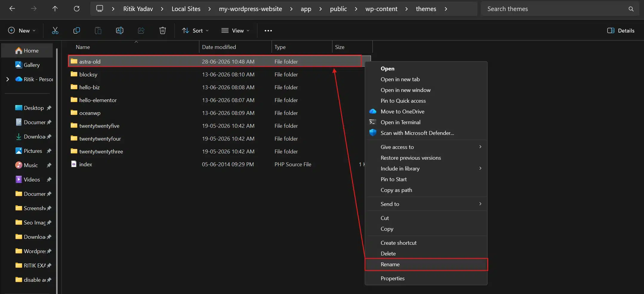Image resolution: width=644 pixels, height=294 pixels.
Task: Click wp-content in the breadcrumb
Action: [x=381, y=9]
